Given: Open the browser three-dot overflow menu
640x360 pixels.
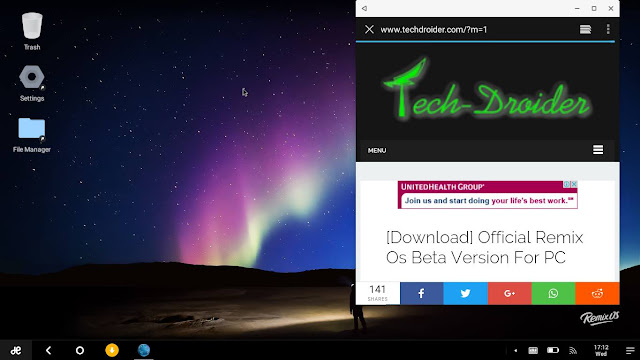Looking at the screenshot, I should coord(608,29).
